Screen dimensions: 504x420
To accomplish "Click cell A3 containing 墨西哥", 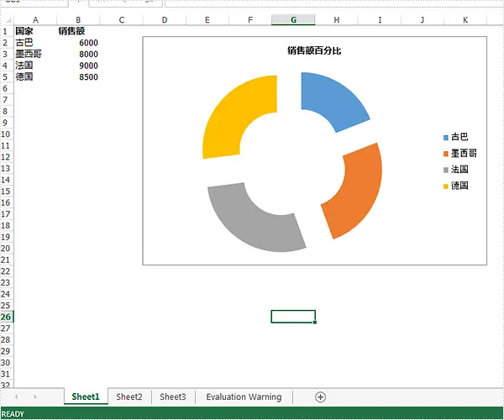I will point(35,54).
